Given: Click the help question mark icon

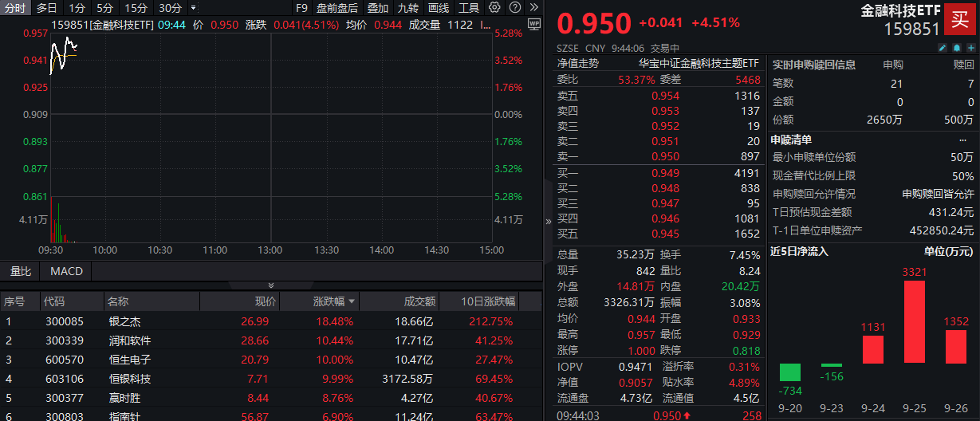Looking at the screenshot, I should pyautogui.click(x=514, y=8).
